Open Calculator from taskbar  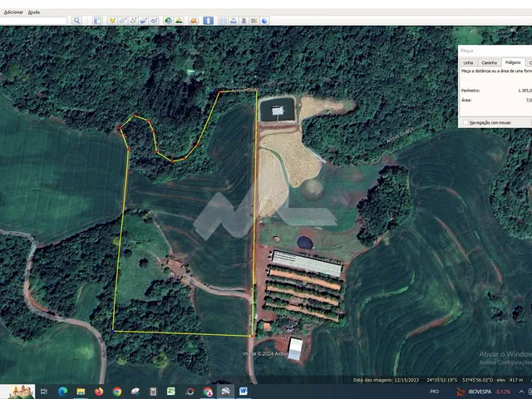click(x=153, y=392)
